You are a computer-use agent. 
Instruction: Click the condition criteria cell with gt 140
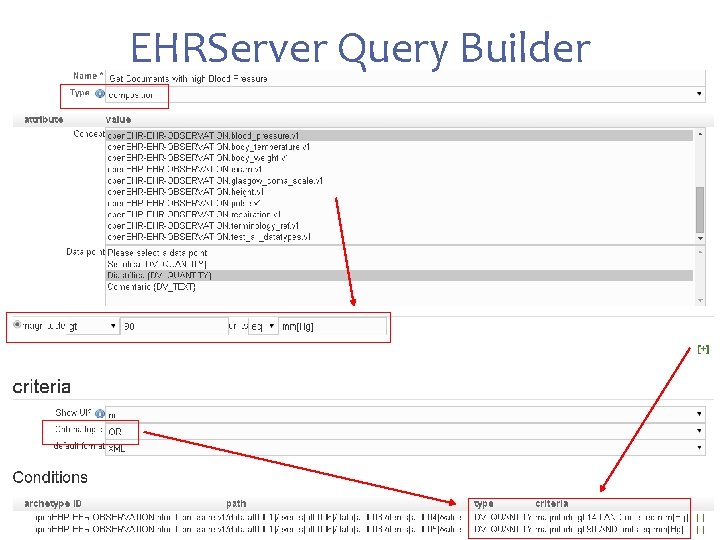pos(612,518)
